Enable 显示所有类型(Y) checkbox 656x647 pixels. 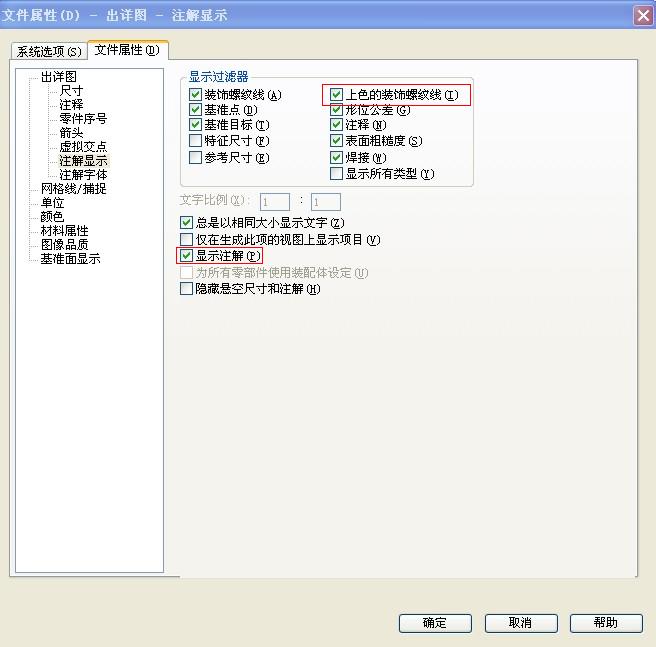coord(336,173)
